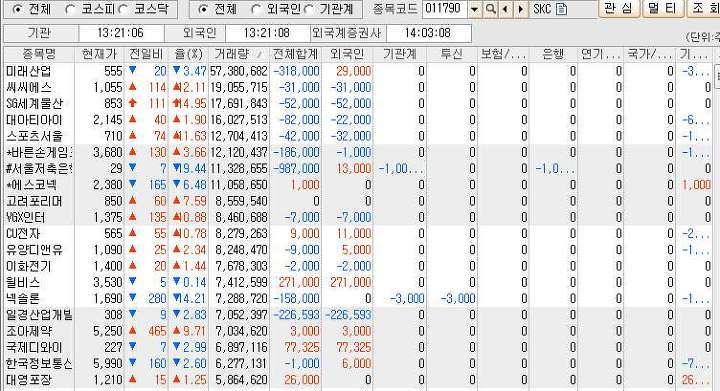Screen dimensions: 720x391
Task: Click the 외국계증권사 time 14:03:08
Action: pyautogui.click(x=428, y=33)
